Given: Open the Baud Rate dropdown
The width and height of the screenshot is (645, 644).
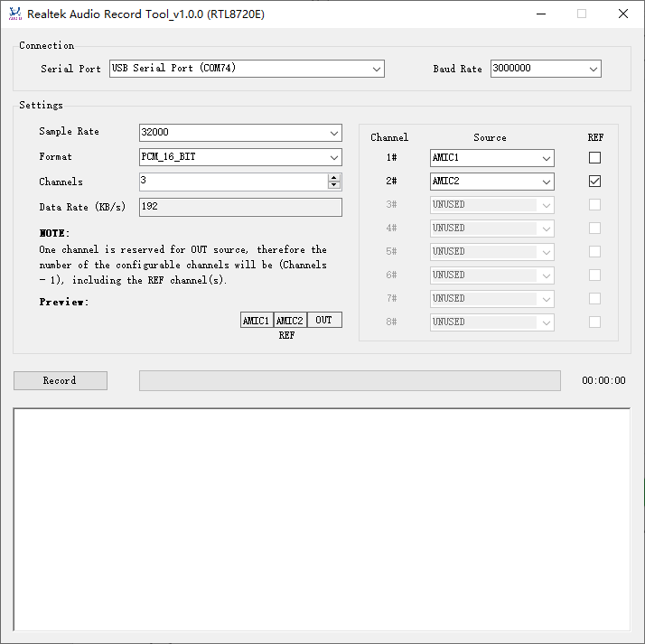Looking at the screenshot, I should (546, 69).
